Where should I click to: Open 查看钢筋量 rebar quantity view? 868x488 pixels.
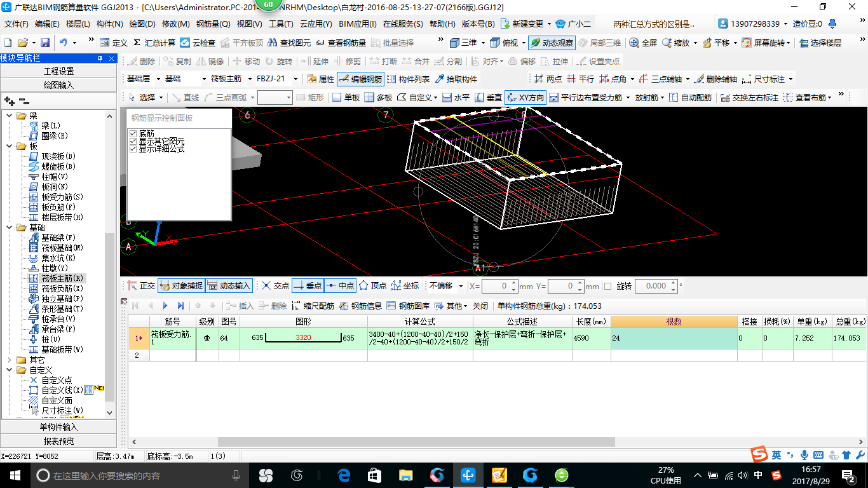[x=341, y=43]
